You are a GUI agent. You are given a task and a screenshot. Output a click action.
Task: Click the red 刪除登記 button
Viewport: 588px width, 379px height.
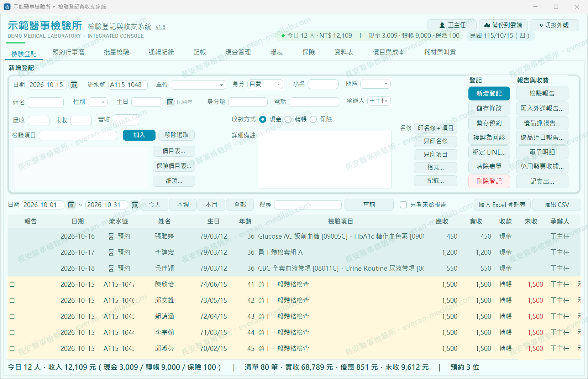489,181
